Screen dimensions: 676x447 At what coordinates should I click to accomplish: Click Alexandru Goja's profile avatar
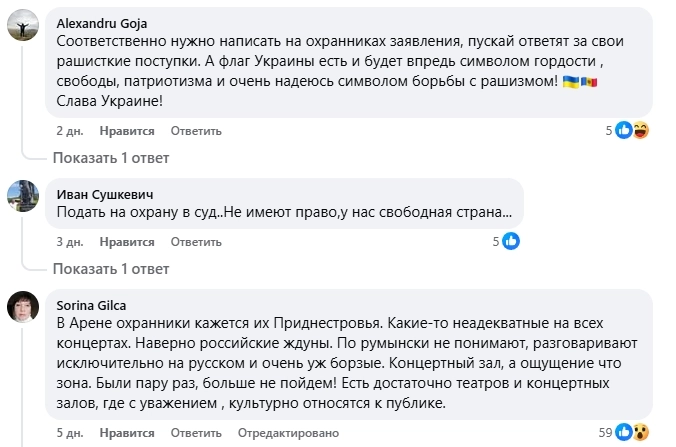coord(21,27)
